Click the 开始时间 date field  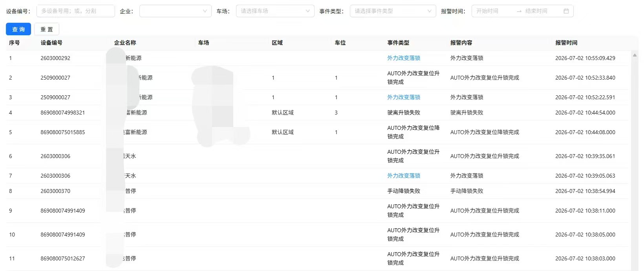493,11
